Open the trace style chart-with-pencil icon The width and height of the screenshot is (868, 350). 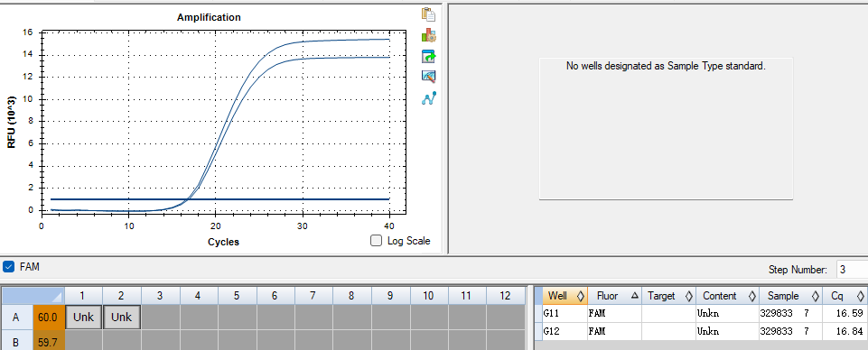428,77
